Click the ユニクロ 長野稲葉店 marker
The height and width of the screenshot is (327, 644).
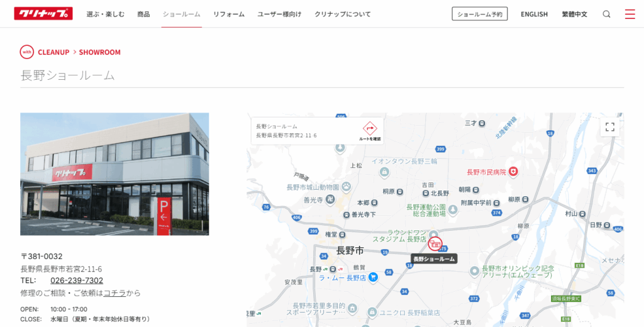(372, 313)
